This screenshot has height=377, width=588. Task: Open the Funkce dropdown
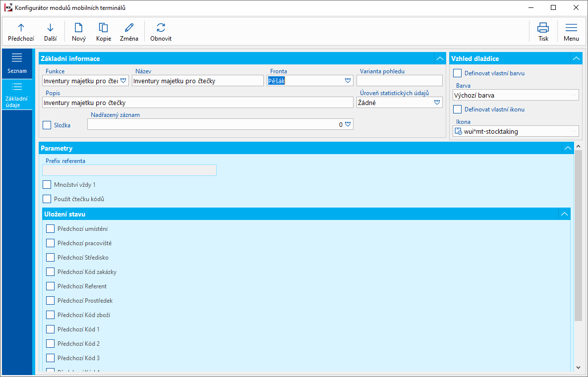123,81
